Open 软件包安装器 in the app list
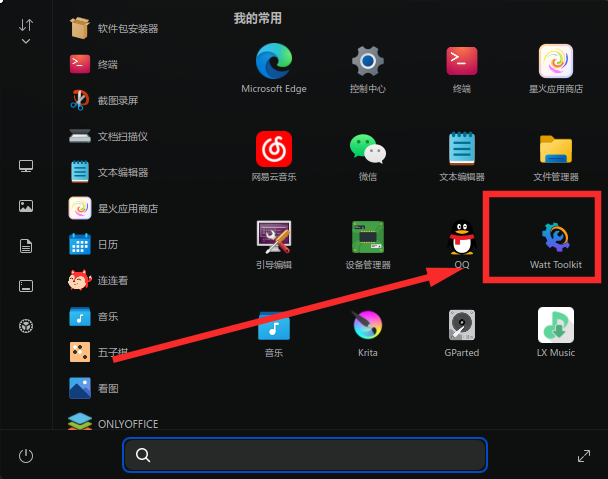 [x=113, y=28]
